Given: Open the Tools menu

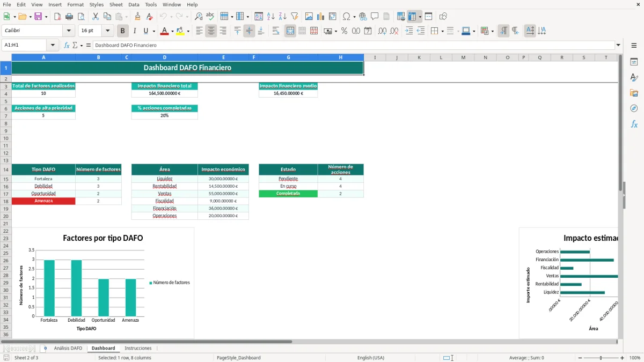Looking at the screenshot, I should point(151,4).
